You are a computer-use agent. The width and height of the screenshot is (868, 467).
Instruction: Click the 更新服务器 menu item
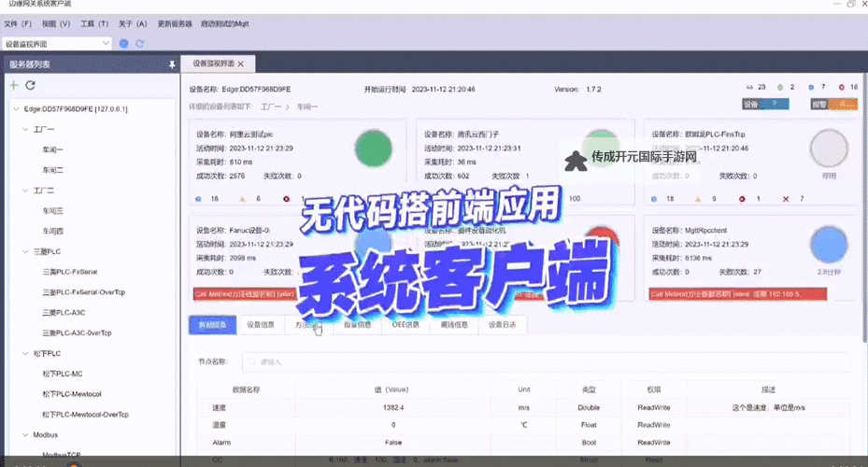coord(175,23)
